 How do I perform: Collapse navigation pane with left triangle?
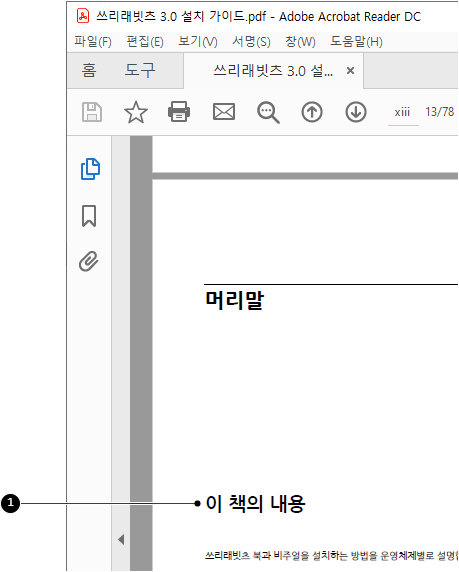(x=121, y=540)
